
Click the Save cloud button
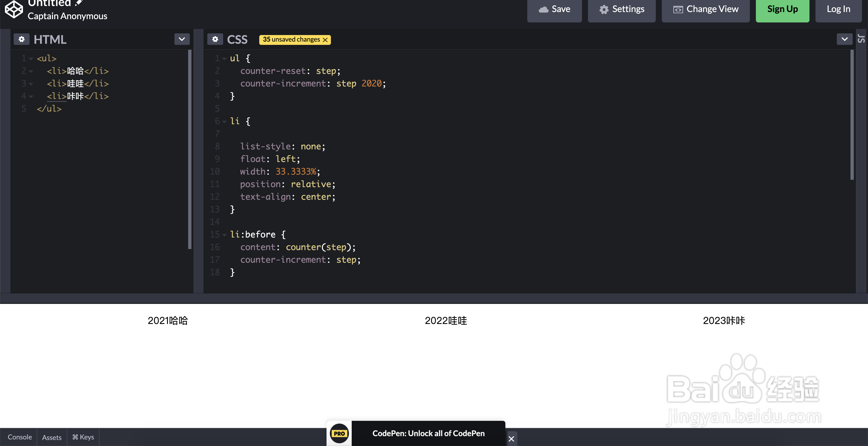click(554, 9)
